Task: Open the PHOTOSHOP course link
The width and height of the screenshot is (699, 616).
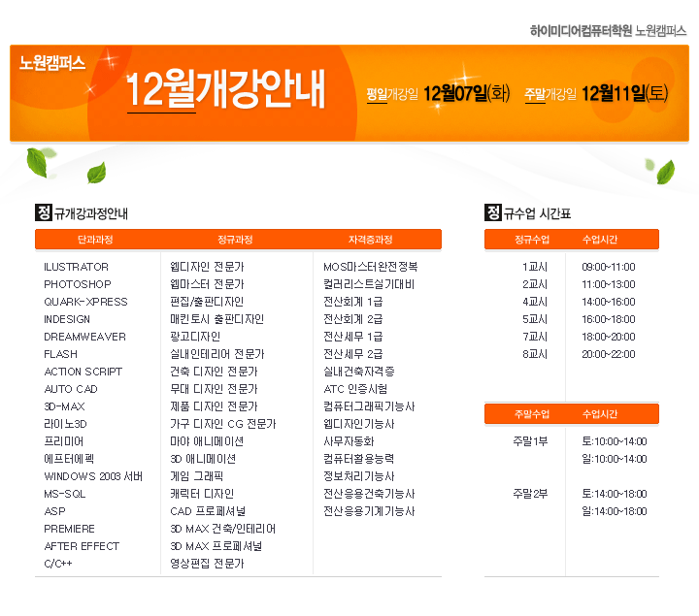Action: [78, 284]
